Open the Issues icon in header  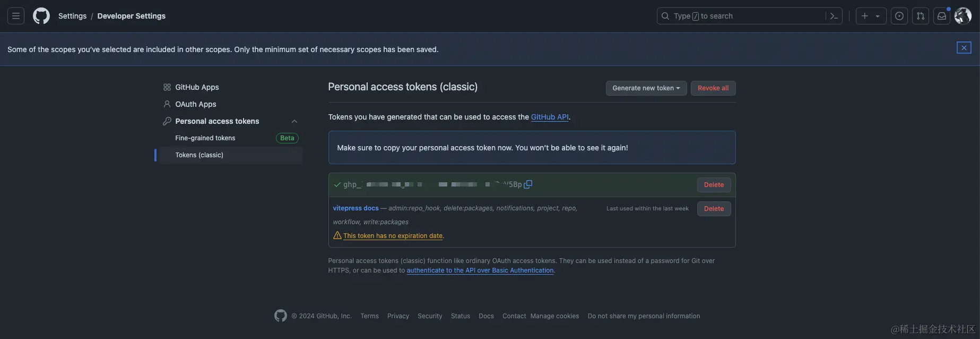coord(899,16)
